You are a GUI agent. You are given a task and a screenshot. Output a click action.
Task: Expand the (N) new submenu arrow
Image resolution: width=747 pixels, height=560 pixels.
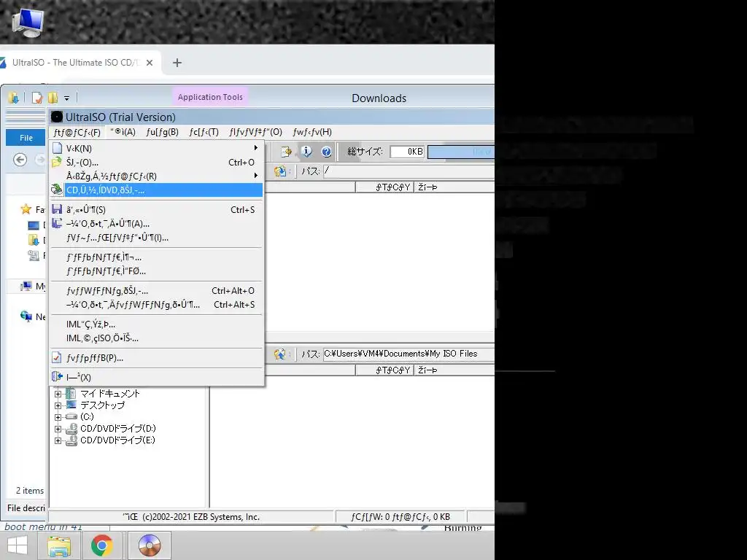(256, 148)
